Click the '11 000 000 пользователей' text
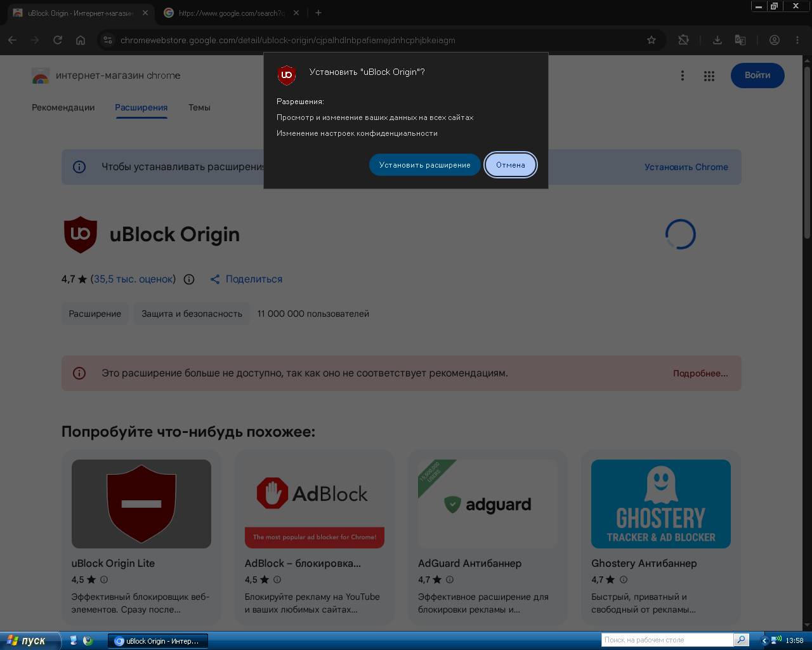 click(313, 314)
